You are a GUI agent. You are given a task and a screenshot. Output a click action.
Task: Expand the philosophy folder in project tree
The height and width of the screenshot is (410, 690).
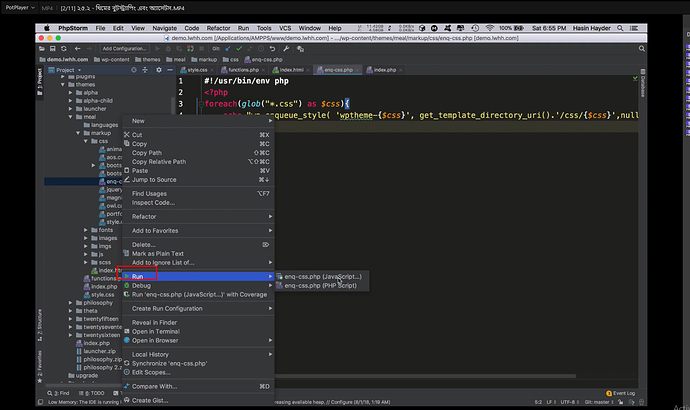[72, 302]
